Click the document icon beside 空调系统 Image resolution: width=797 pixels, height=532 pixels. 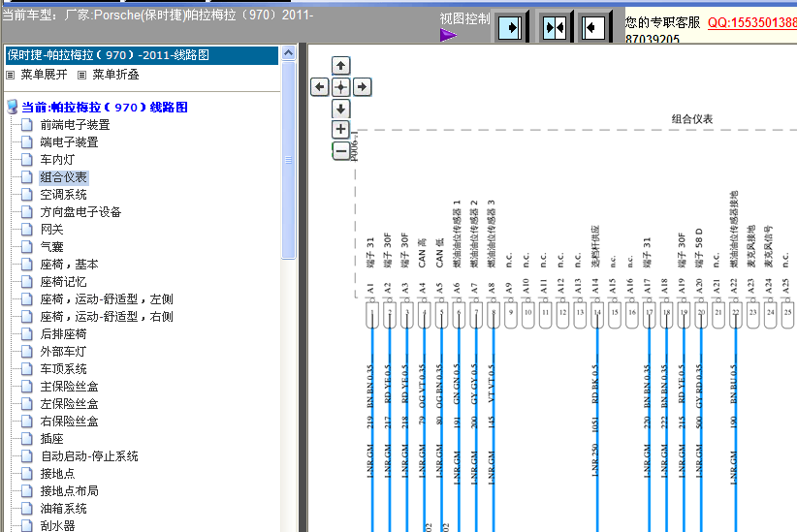point(27,195)
